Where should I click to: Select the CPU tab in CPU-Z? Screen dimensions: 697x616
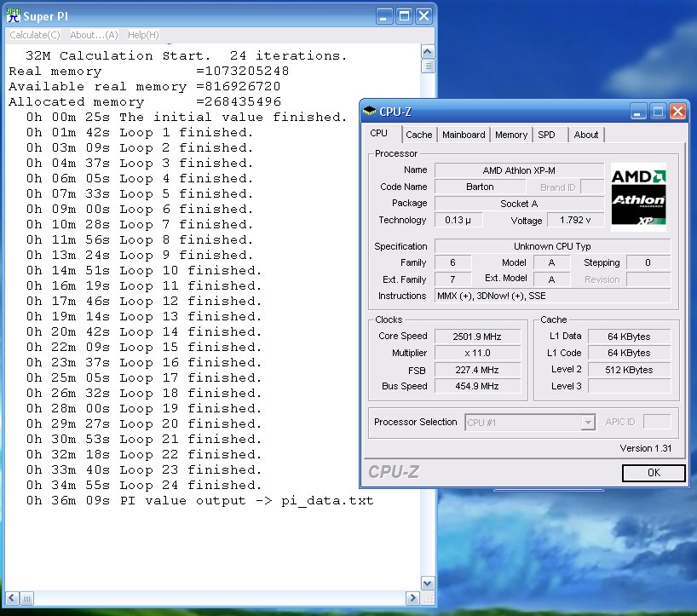coord(378,133)
